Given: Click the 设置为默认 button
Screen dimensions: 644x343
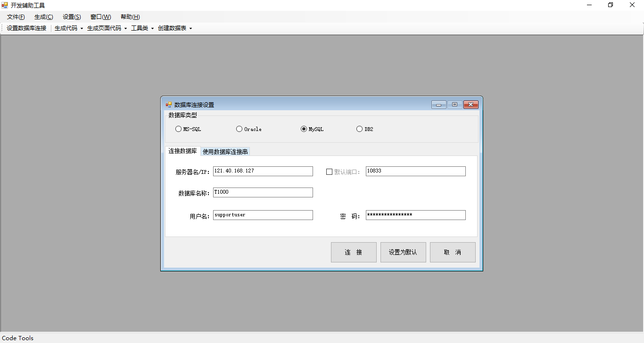Looking at the screenshot, I should [x=403, y=252].
